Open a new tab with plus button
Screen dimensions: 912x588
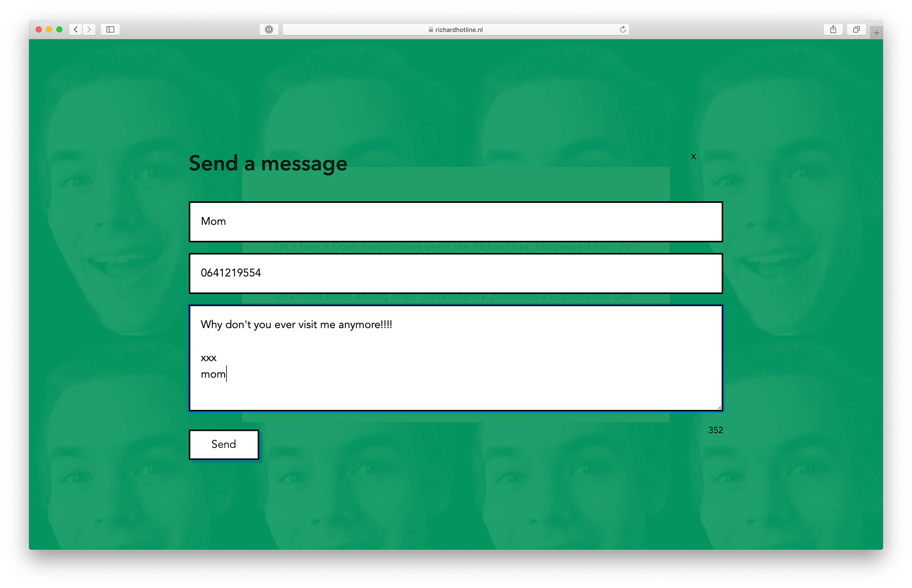tap(876, 33)
